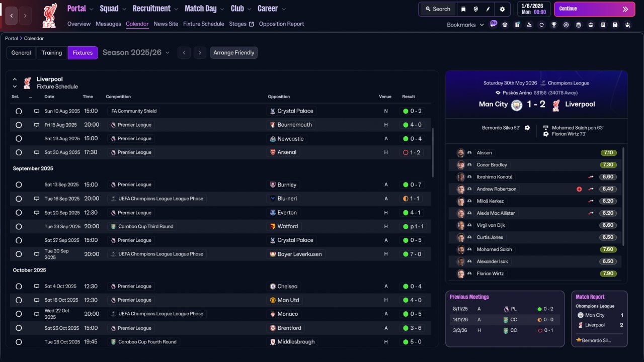
Task: Click the globe icon in the top toolbar
Action: point(476,9)
